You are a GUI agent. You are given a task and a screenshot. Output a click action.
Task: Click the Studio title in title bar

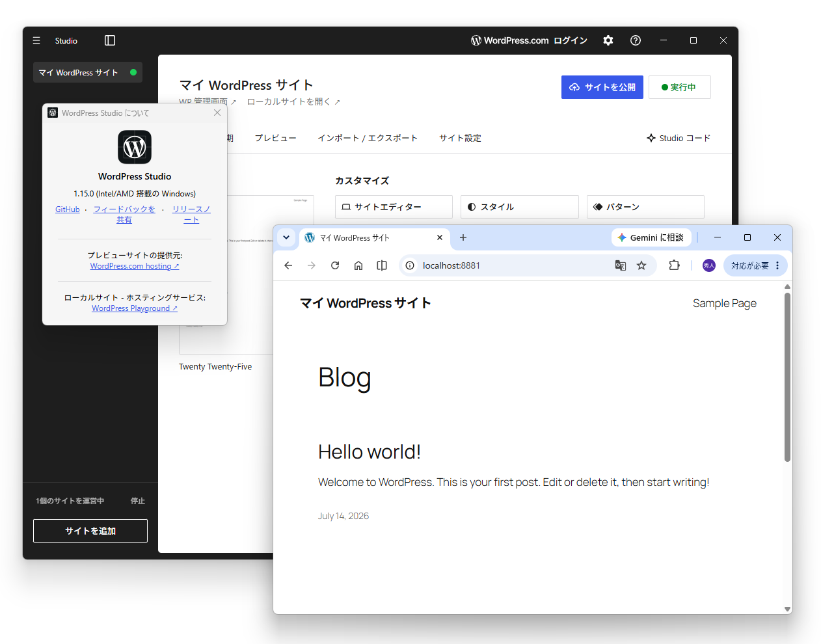coord(66,40)
